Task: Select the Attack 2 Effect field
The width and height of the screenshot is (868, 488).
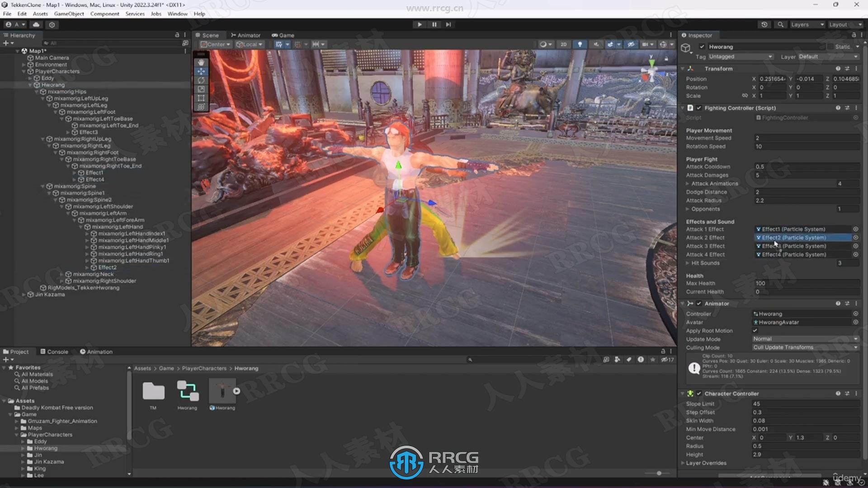Action: (803, 238)
